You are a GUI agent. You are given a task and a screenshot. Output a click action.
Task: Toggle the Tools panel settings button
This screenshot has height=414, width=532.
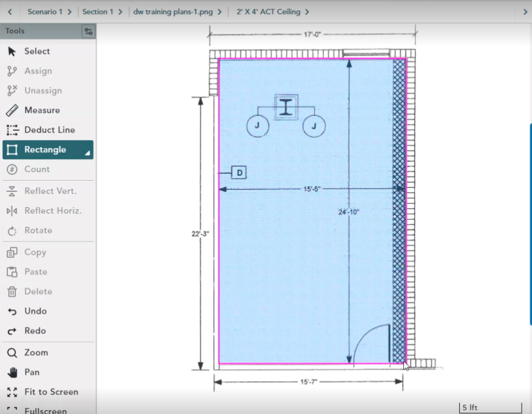(x=88, y=31)
